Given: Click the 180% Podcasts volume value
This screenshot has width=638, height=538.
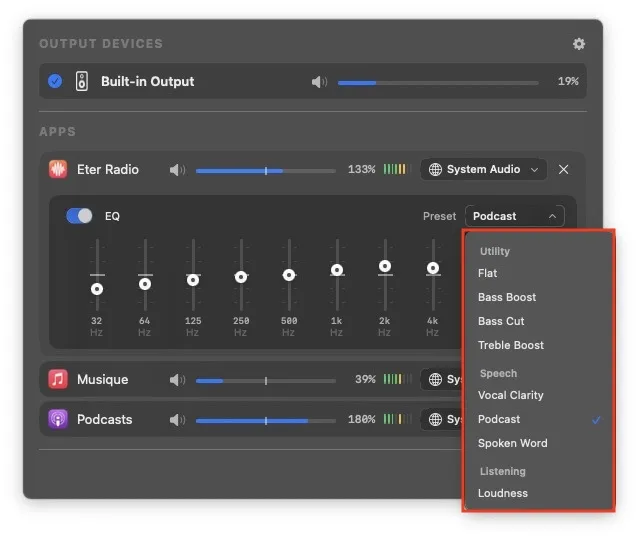Looking at the screenshot, I should click(x=361, y=419).
